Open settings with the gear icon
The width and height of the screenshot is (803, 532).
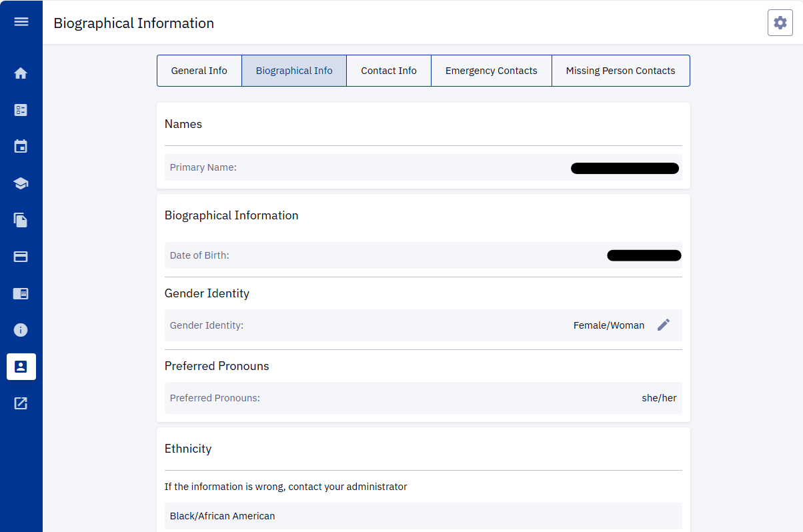780,23
